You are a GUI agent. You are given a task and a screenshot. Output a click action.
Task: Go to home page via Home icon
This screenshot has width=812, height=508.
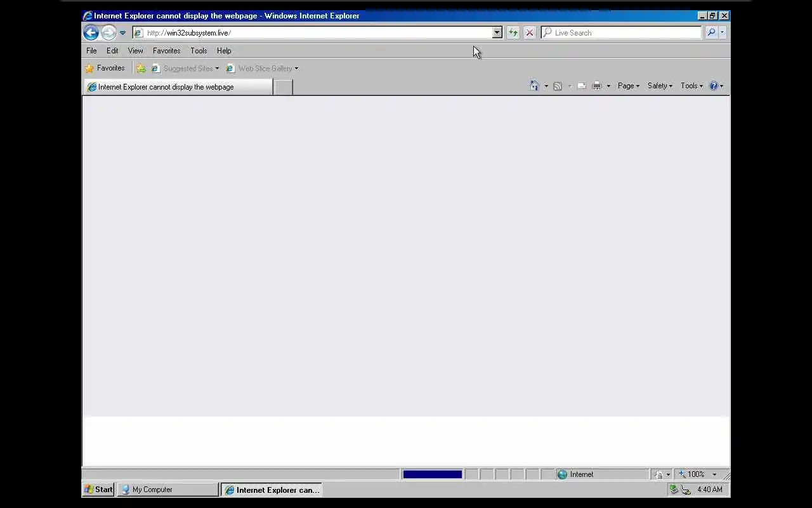tap(534, 86)
